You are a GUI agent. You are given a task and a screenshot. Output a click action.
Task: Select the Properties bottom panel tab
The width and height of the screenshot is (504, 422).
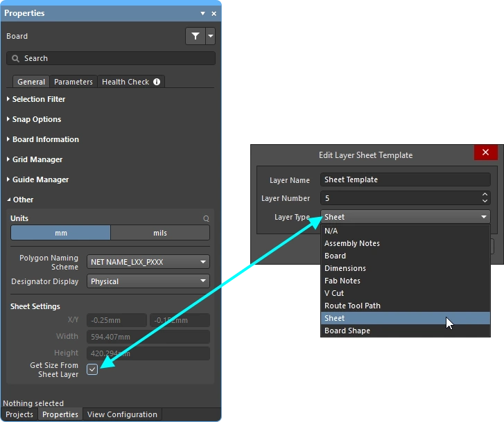click(x=60, y=414)
